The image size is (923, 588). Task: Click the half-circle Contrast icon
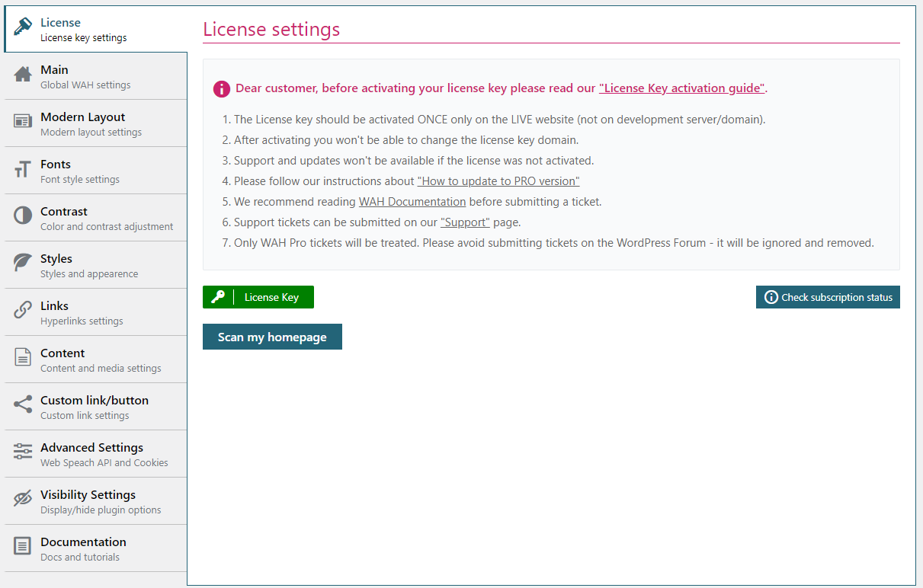pos(23,218)
